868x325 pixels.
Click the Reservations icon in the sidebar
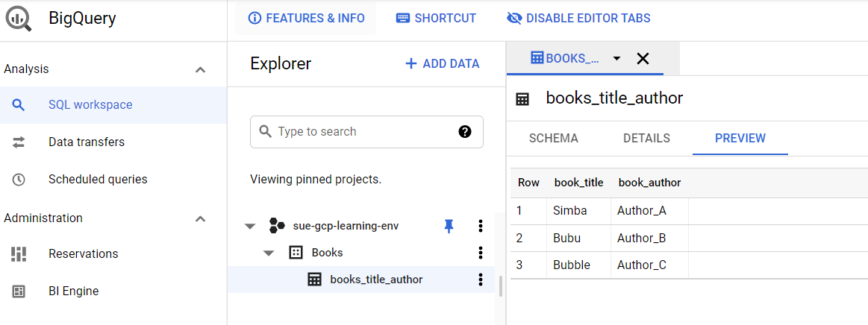(19, 254)
